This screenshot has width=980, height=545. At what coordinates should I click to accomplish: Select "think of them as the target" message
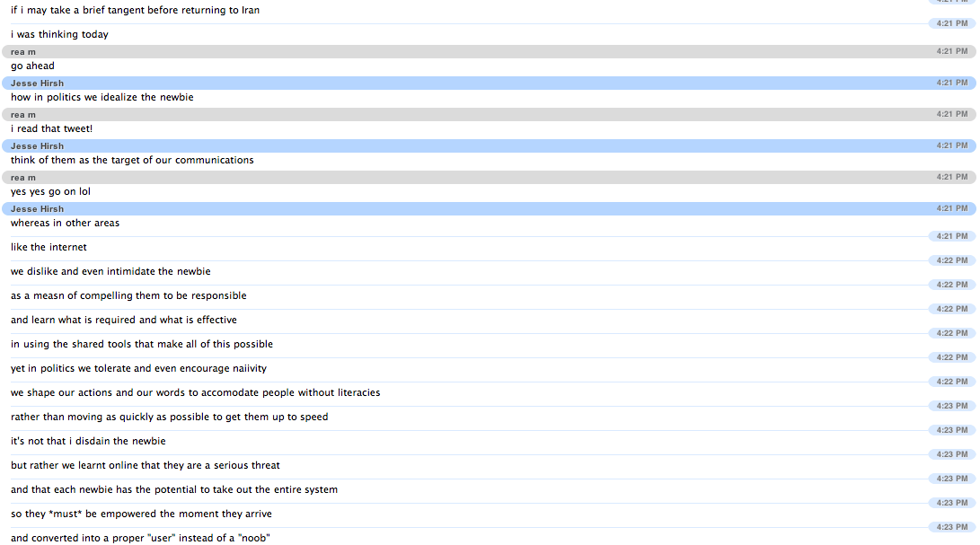(132, 161)
